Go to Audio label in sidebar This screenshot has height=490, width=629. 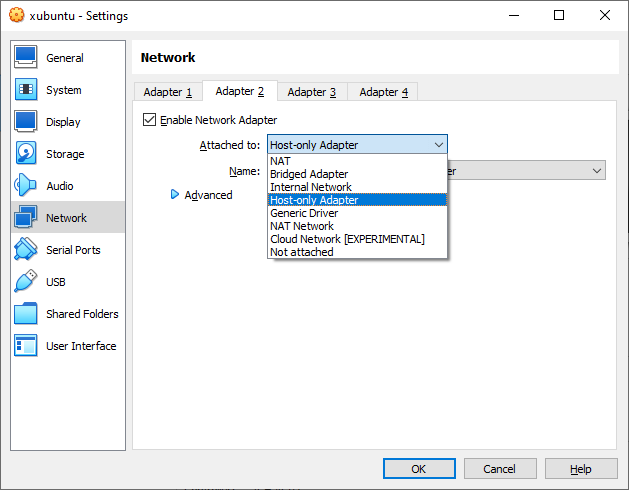60,186
